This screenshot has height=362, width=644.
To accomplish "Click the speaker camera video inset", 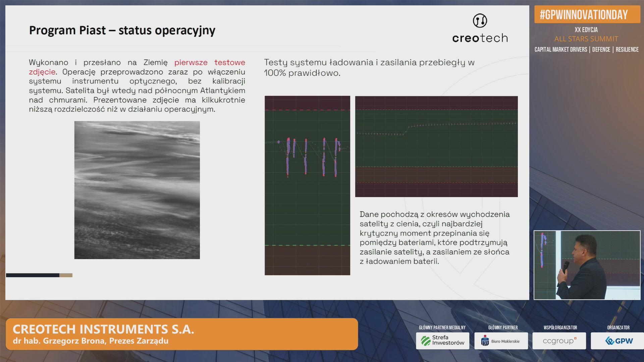I will tap(587, 265).
